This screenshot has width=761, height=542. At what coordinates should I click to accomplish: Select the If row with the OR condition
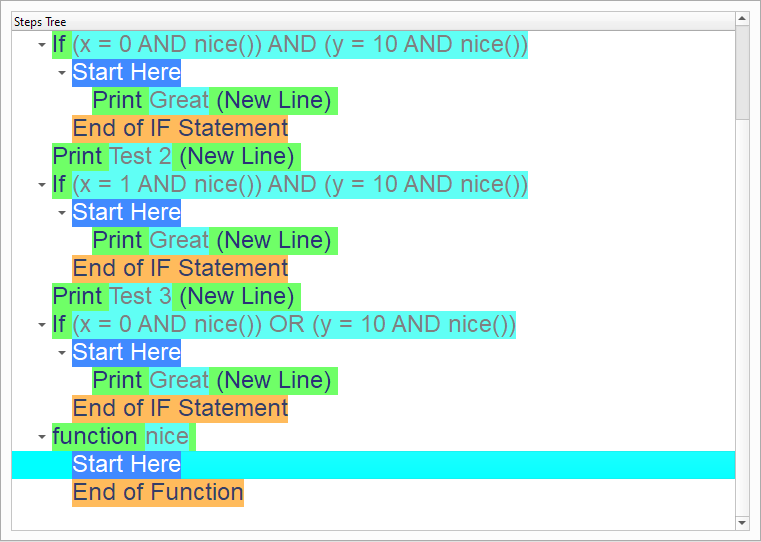pyautogui.click(x=285, y=325)
